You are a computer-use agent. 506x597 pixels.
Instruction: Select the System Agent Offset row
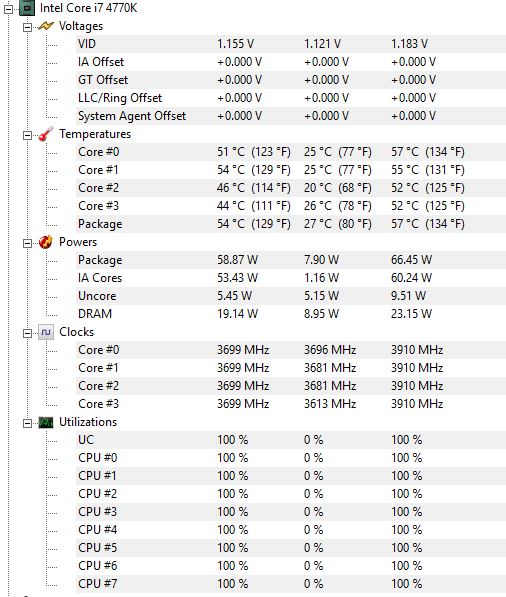tap(291, 116)
